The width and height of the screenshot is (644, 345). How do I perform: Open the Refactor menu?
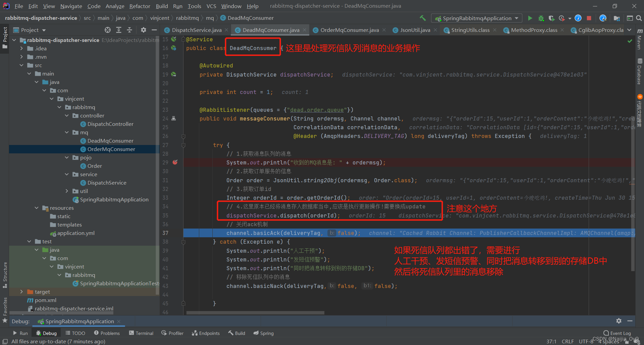click(140, 6)
